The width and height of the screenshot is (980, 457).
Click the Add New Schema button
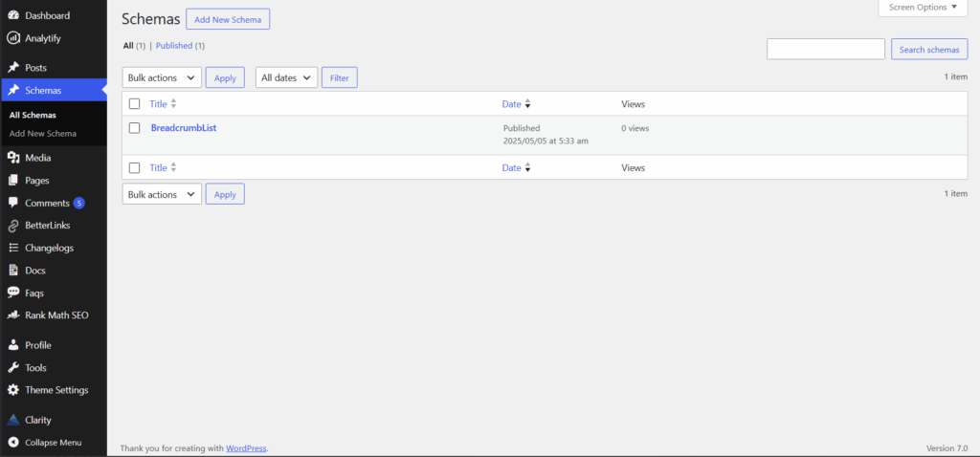tap(228, 19)
